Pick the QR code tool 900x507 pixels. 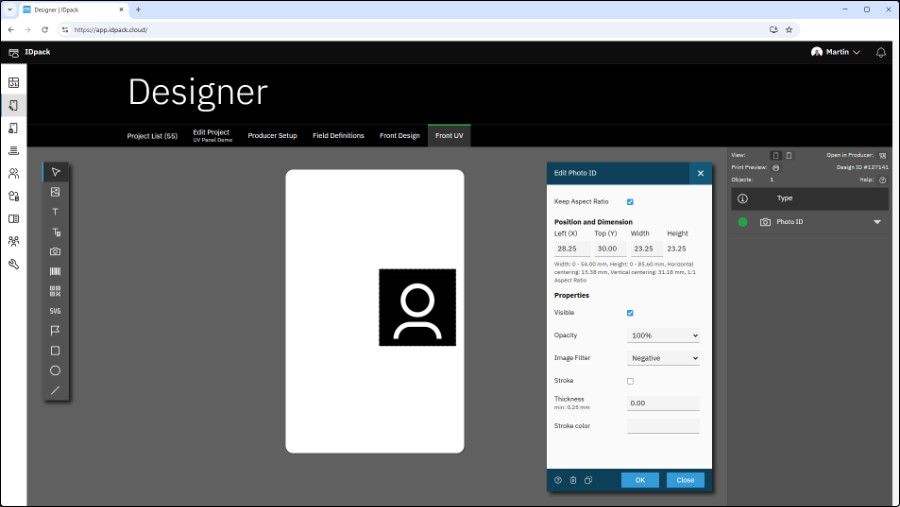tap(55, 291)
